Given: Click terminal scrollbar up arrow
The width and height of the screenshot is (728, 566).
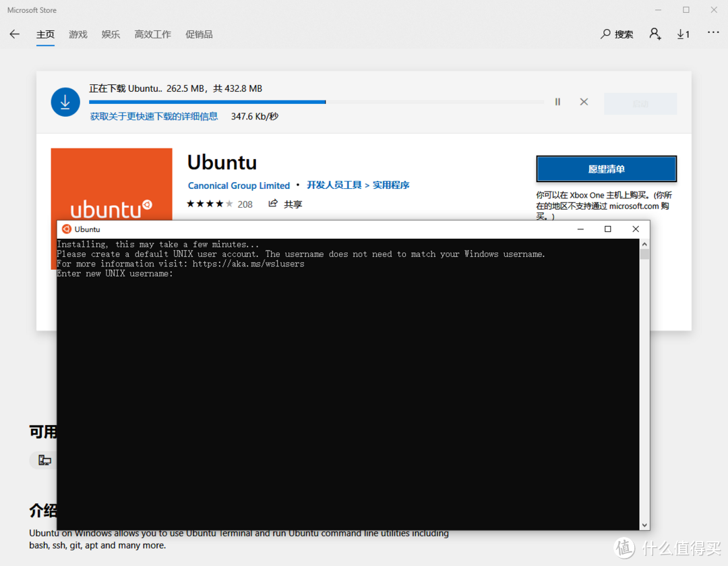Looking at the screenshot, I should 644,244.
